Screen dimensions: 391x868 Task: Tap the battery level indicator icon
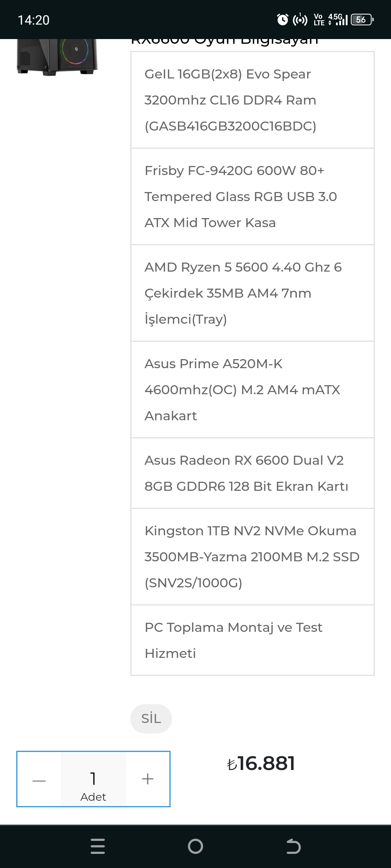[x=362, y=20]
